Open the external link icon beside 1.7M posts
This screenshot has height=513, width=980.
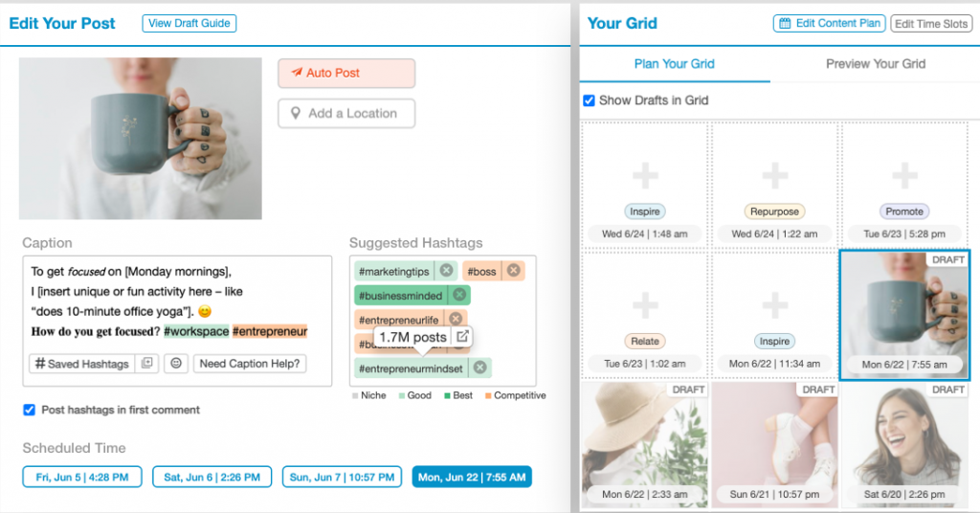462,337
